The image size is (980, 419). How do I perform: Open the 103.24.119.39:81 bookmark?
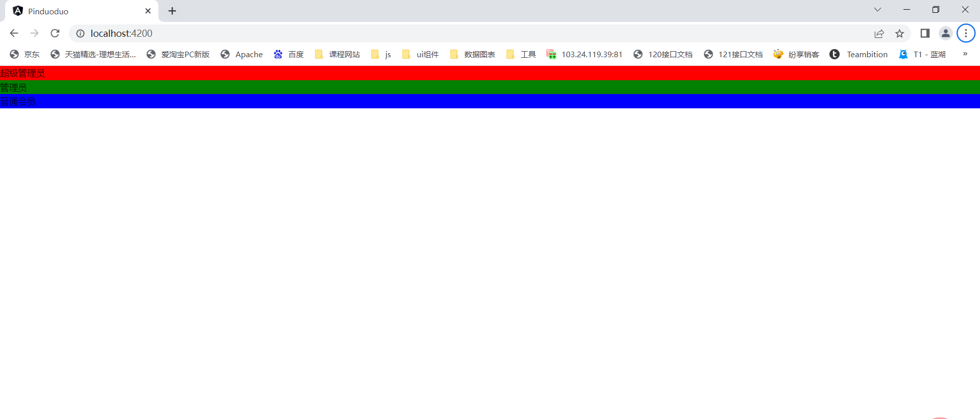584,54
